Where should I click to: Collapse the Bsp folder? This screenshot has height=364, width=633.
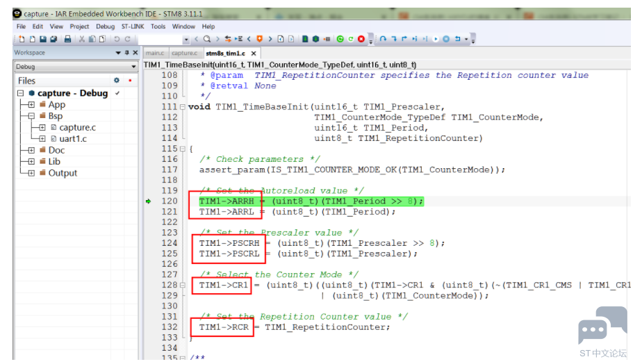tap(31, 116)
